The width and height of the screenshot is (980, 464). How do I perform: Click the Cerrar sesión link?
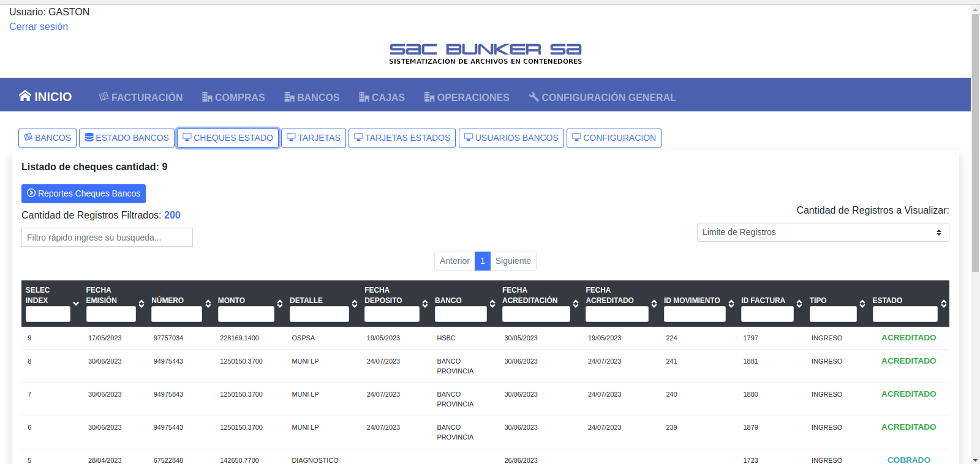[39, 27]
